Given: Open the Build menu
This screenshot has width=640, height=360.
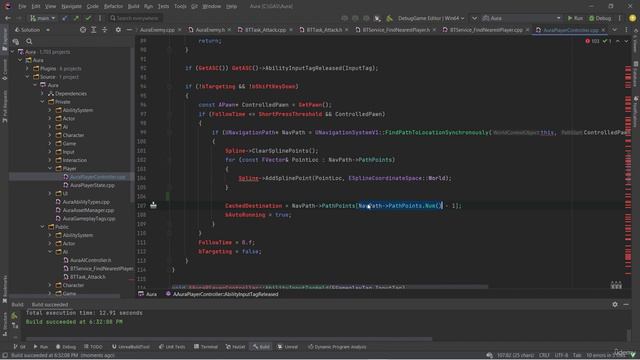Looking at the screenshot, I should click(133, 6).
